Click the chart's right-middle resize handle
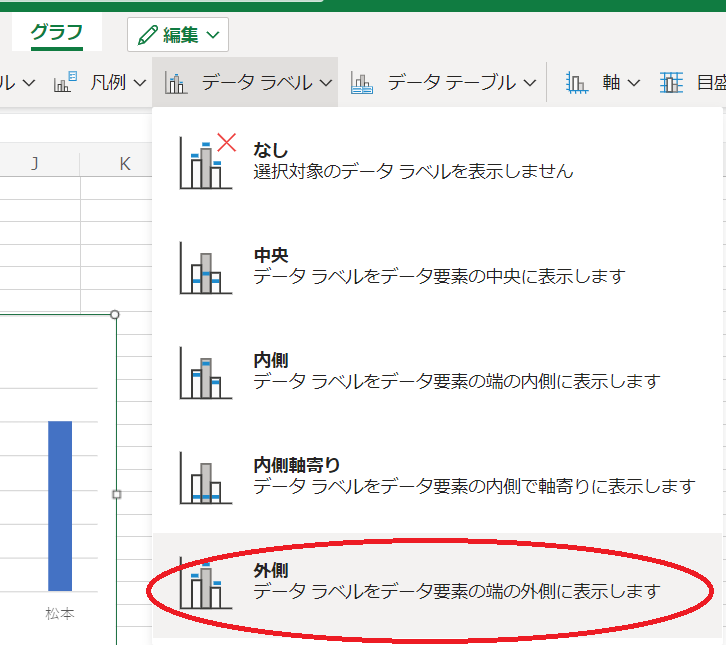Screen dimensions: 726x645 pos(117,494)
